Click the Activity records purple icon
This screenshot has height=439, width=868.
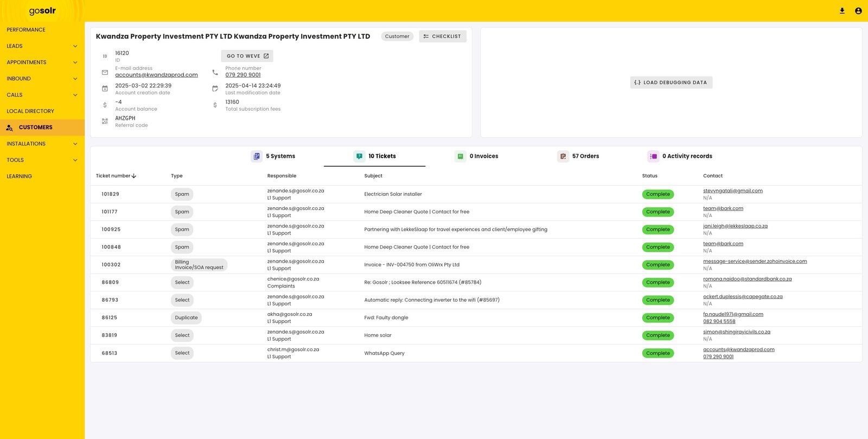coord(653,156)
